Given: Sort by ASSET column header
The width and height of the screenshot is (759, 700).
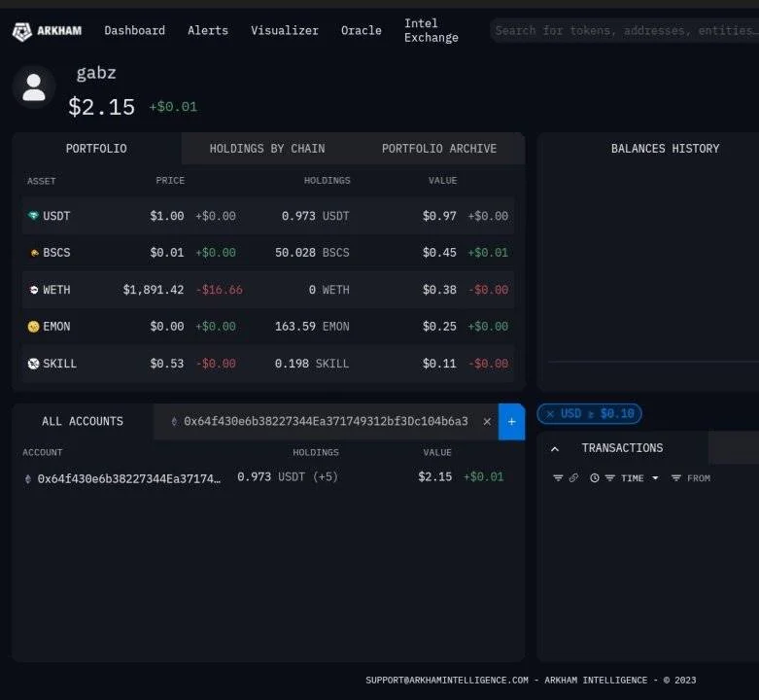Looking at the screenshot, I should pyautogui.click(x=42, y=181).
